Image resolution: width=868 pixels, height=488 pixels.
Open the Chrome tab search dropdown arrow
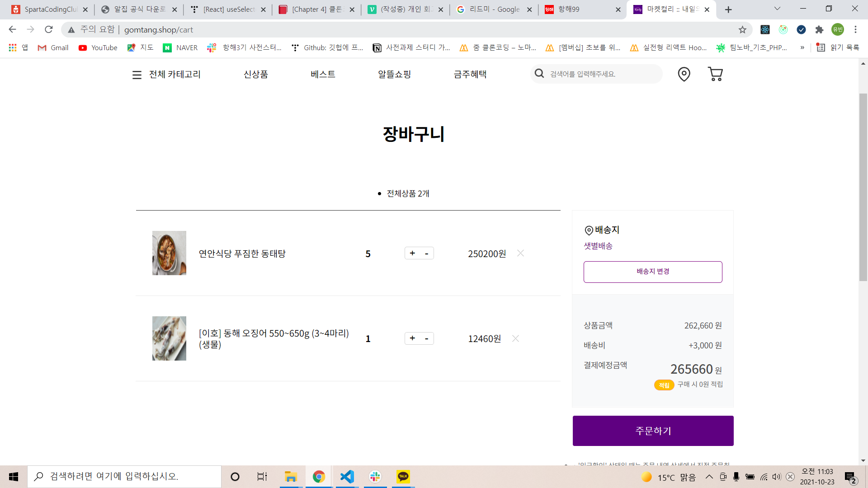[x=777, y=9]
